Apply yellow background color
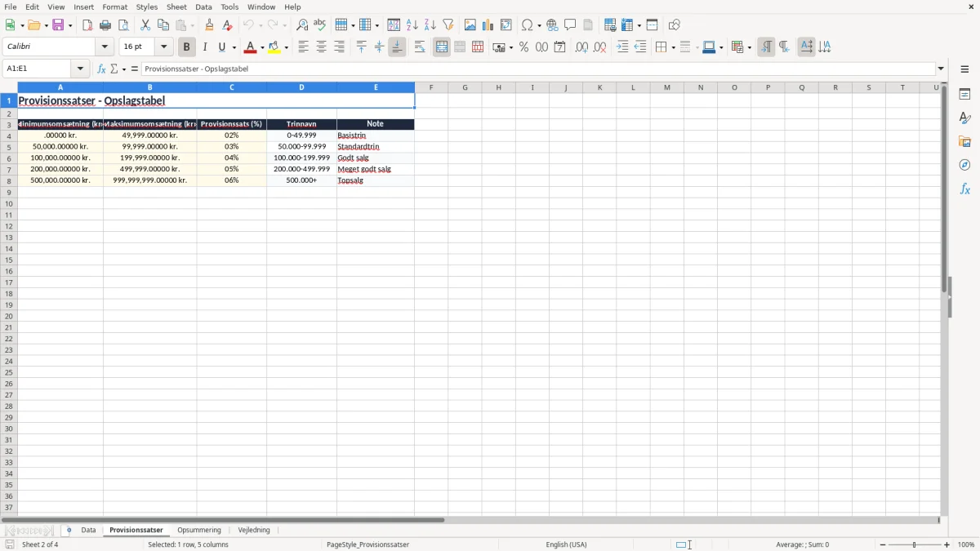 [274, 47]
